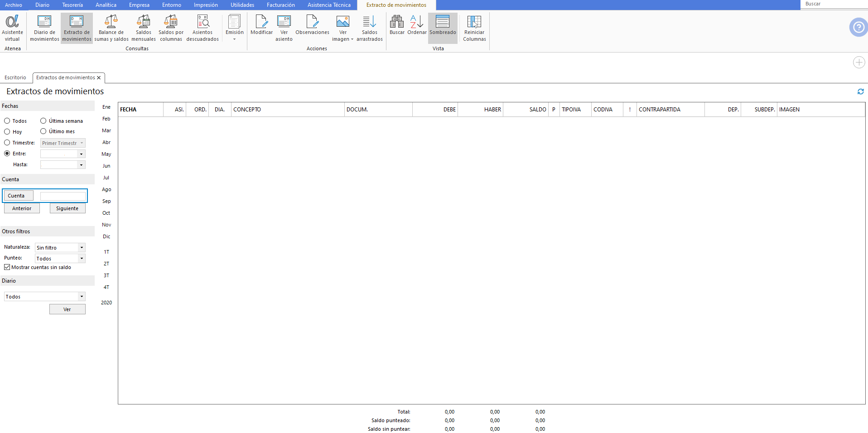
Task: Open the Empresa menu
Action: point(139,5)
